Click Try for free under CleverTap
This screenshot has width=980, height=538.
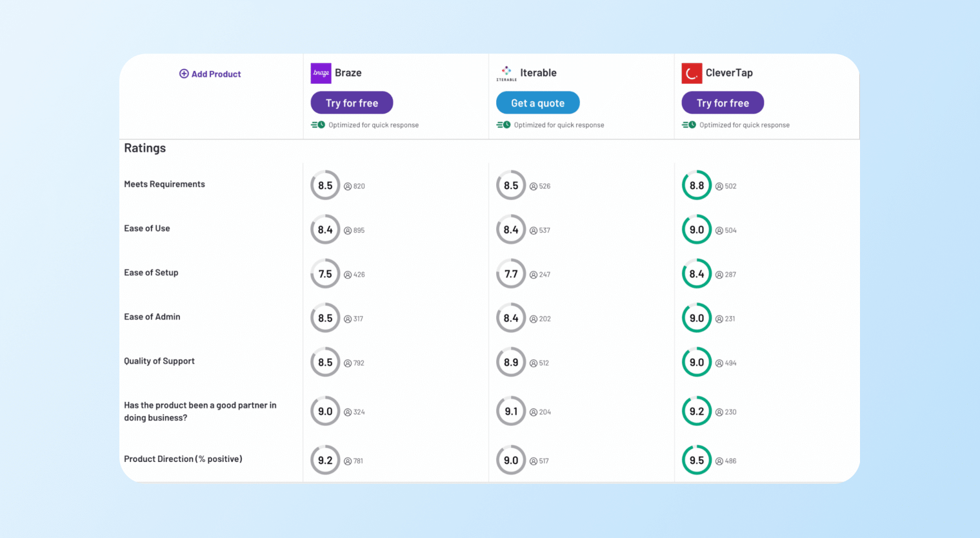point(723,103)
